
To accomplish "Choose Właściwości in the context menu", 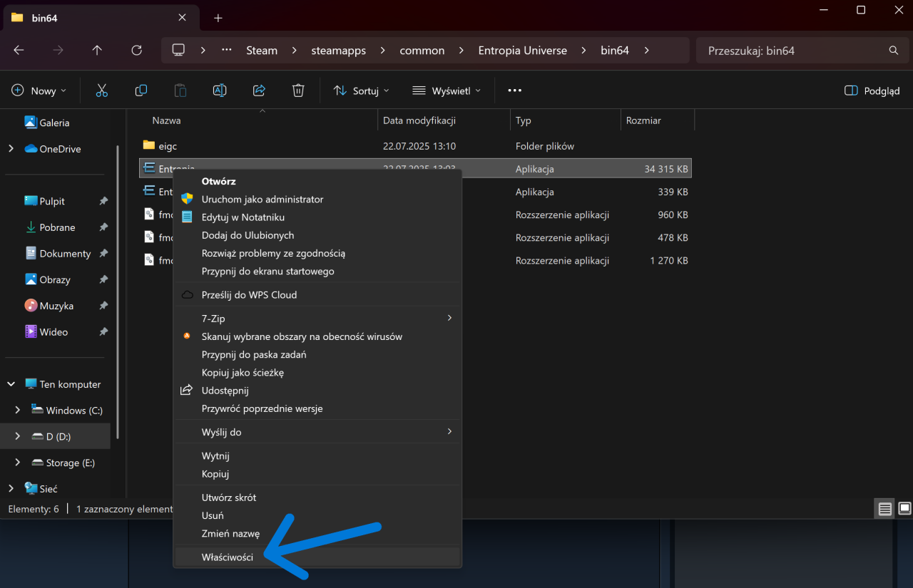I will tap(318, 557).
